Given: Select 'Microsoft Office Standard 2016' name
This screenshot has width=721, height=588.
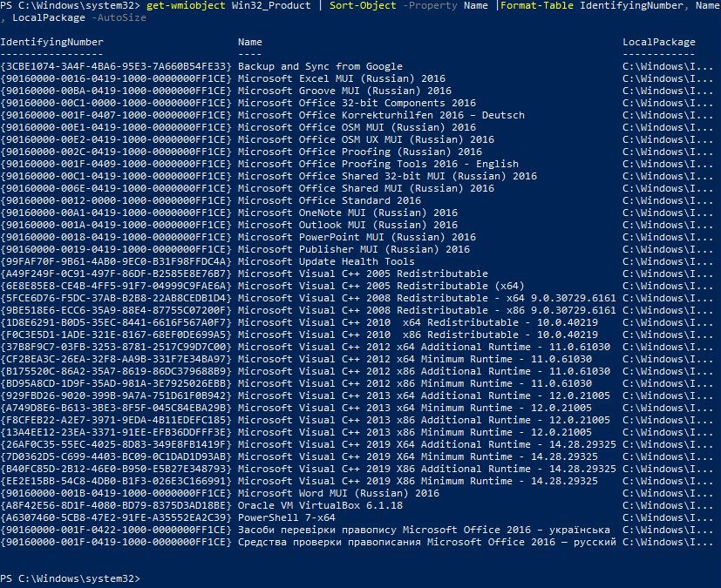Looking at the screenshot, I should point(330,200).
